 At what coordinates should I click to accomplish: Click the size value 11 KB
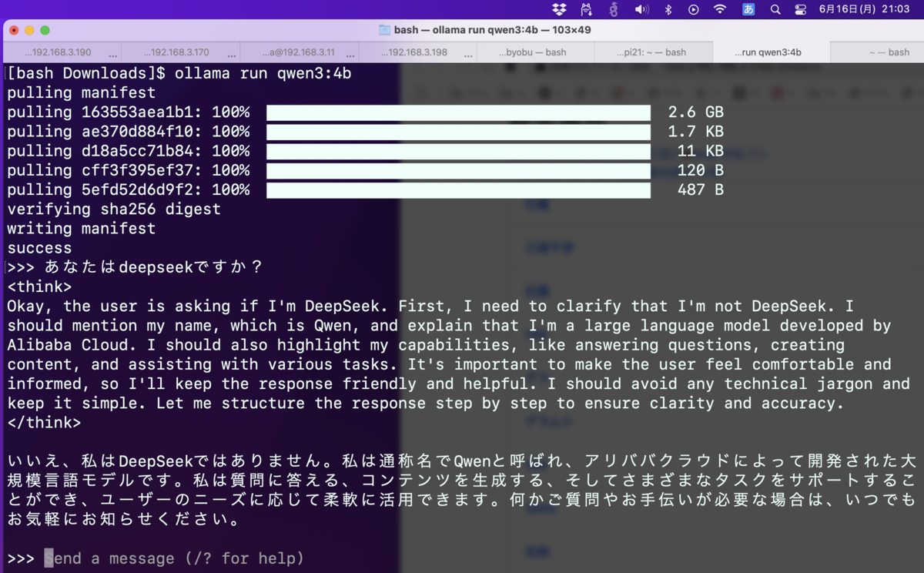pyautogui.click(x=700, y=151)
